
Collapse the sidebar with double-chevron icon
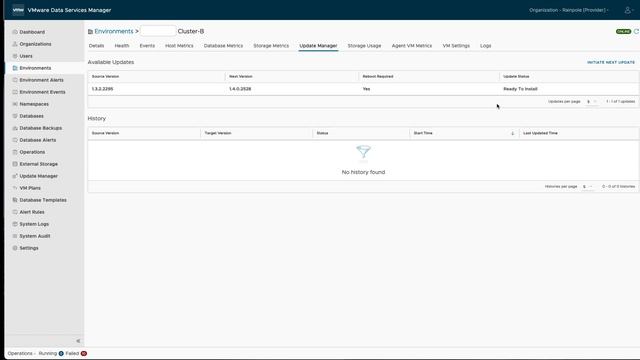(78, 341)
